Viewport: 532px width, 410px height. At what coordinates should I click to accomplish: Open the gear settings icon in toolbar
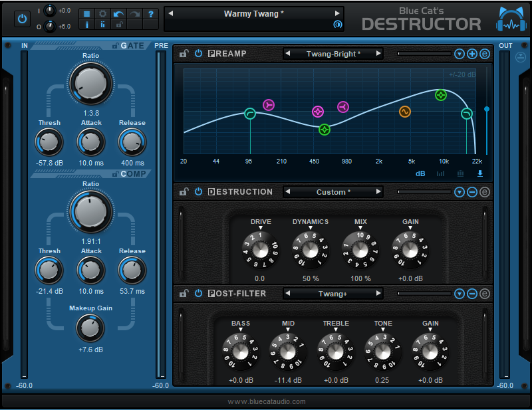tap(103, 14)
